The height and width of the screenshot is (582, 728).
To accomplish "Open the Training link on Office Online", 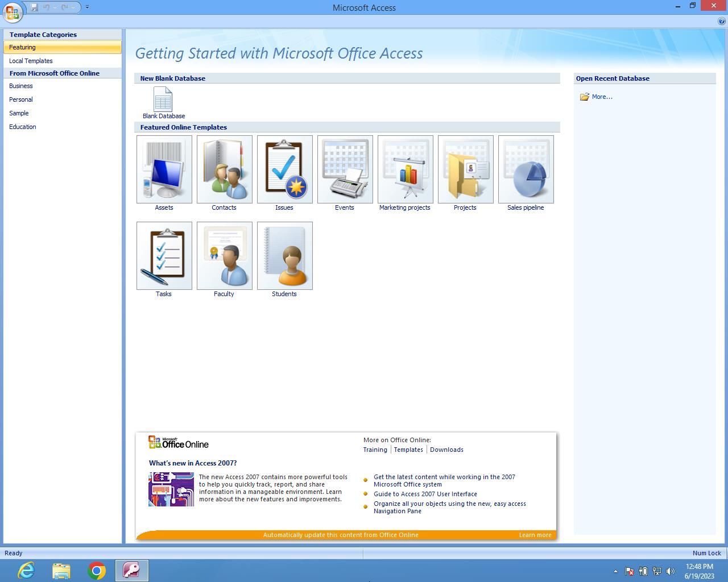I will coord(375,450).
